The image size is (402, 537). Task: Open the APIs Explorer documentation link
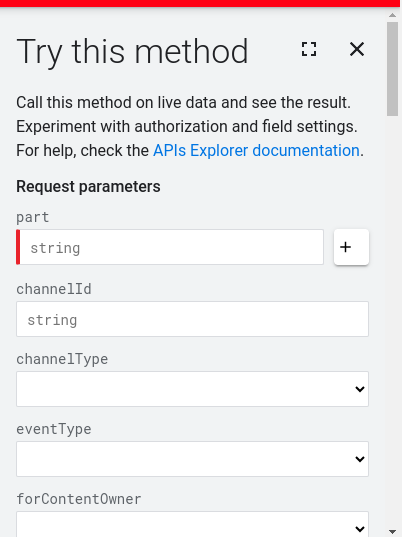click(256, 151)
